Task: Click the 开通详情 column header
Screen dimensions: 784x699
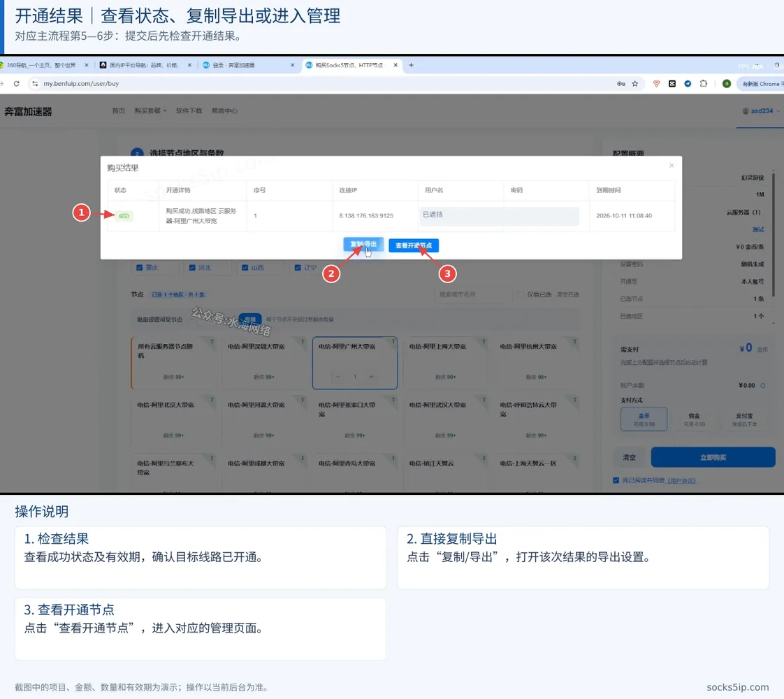Action: tap(178, 190)
